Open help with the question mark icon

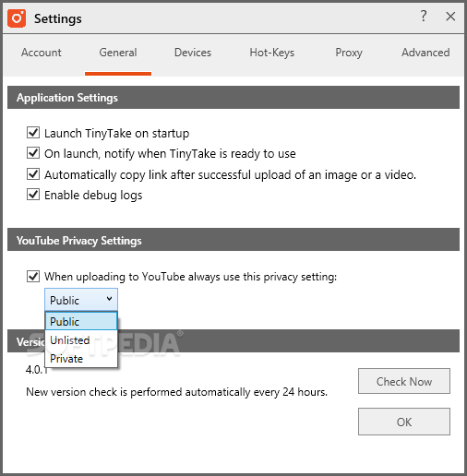click(424, 16)
